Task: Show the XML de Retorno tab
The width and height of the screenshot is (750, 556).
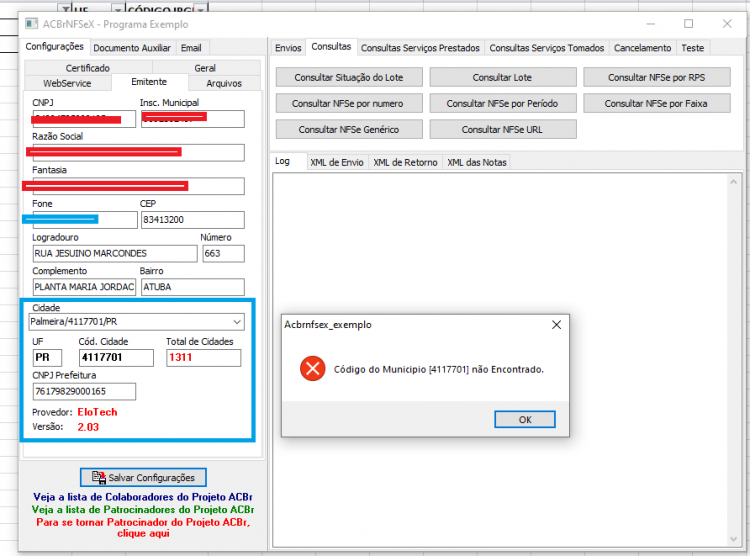Action: coord(405,162)
